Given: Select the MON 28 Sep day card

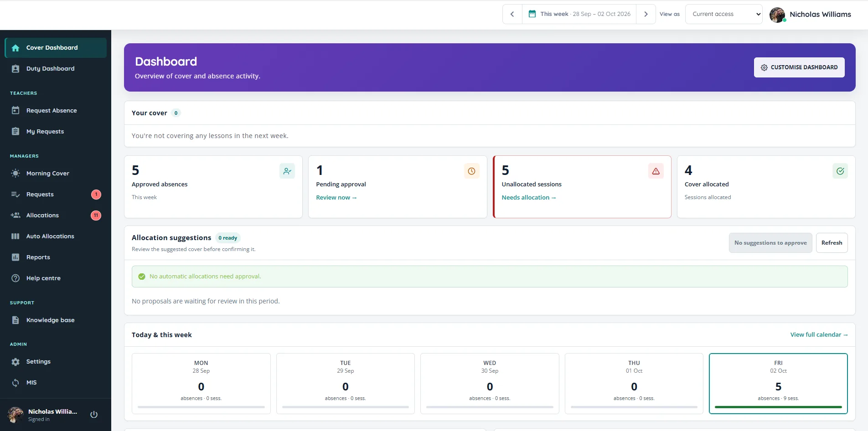Looking at the screenshot, I should (201, 384).
